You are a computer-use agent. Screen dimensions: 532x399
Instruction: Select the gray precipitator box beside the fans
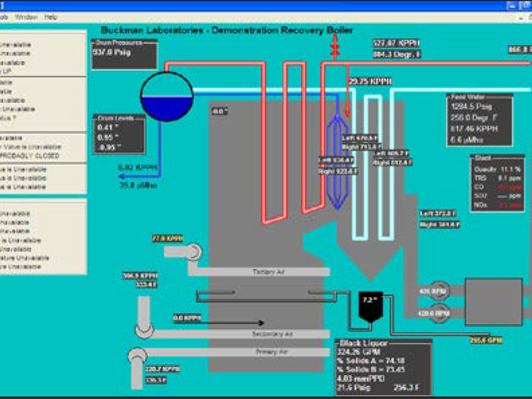coord(493,302)
